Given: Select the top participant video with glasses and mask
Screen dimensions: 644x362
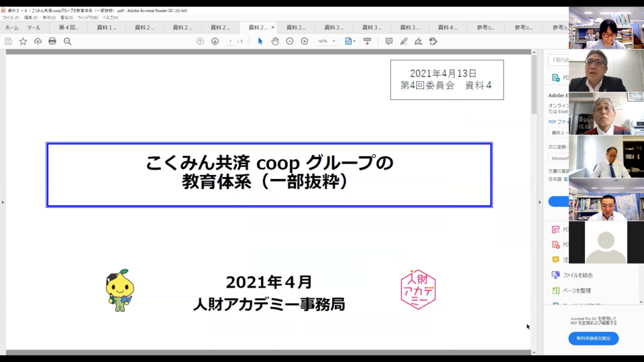Looking at the screenshot, I should [606, 27].
